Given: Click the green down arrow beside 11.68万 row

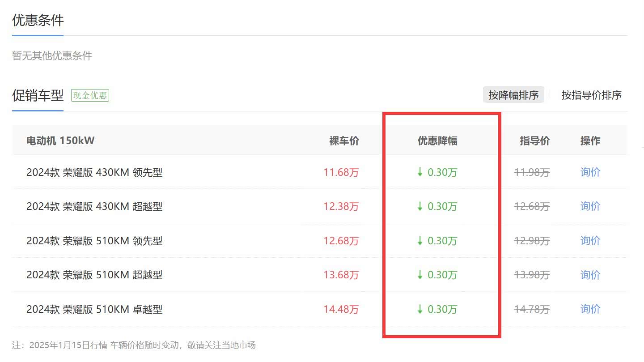Looking at the screenshot, I should pos(419,172).
